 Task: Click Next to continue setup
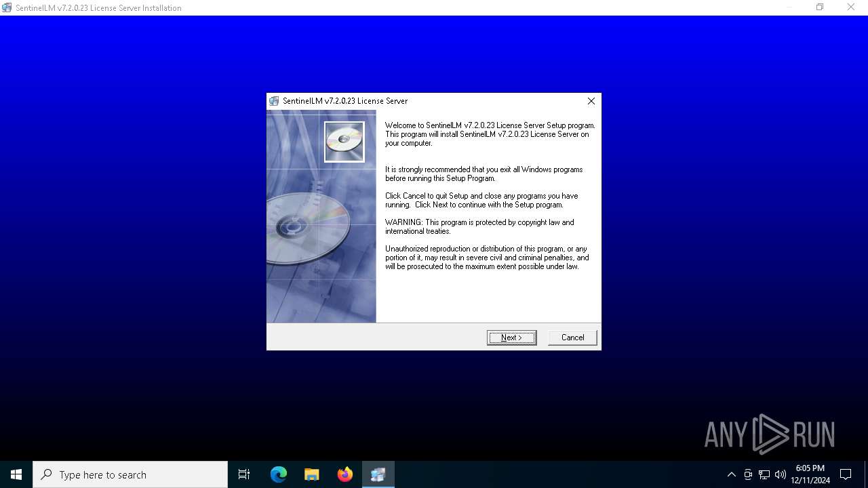pyautogui.click(x=511, y=338)
